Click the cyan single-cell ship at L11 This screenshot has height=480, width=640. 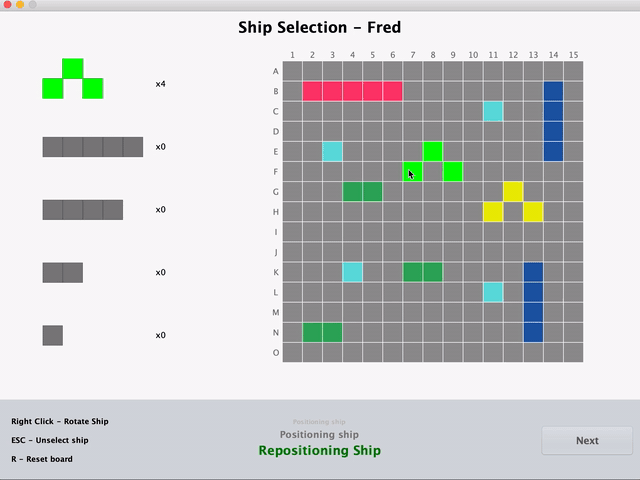pos(493,292)
